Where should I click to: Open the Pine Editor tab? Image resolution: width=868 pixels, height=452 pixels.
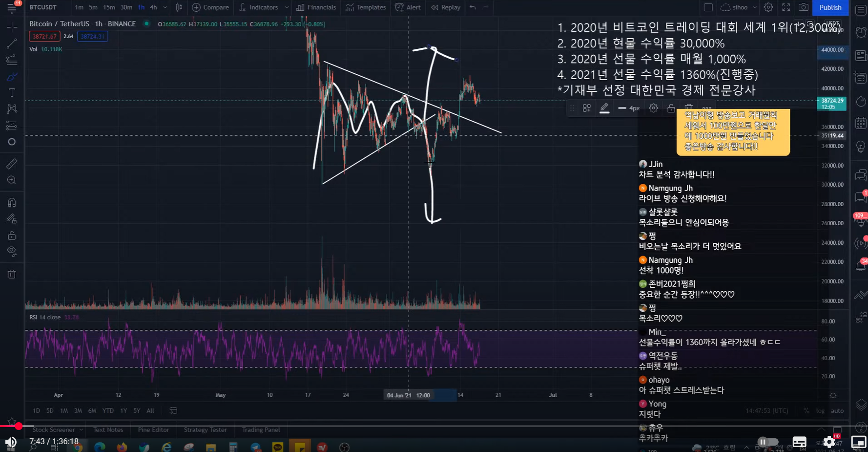coord(153,430)
